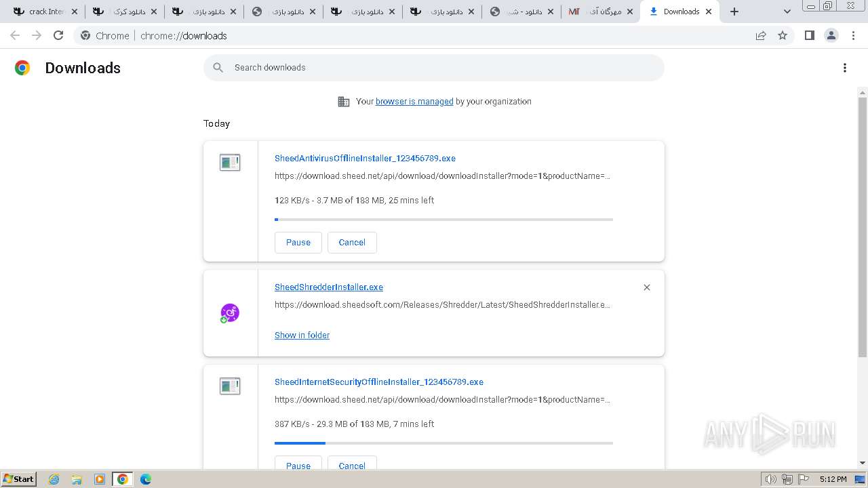Close the 'مهرگان آی' tab

pos(629,12)
